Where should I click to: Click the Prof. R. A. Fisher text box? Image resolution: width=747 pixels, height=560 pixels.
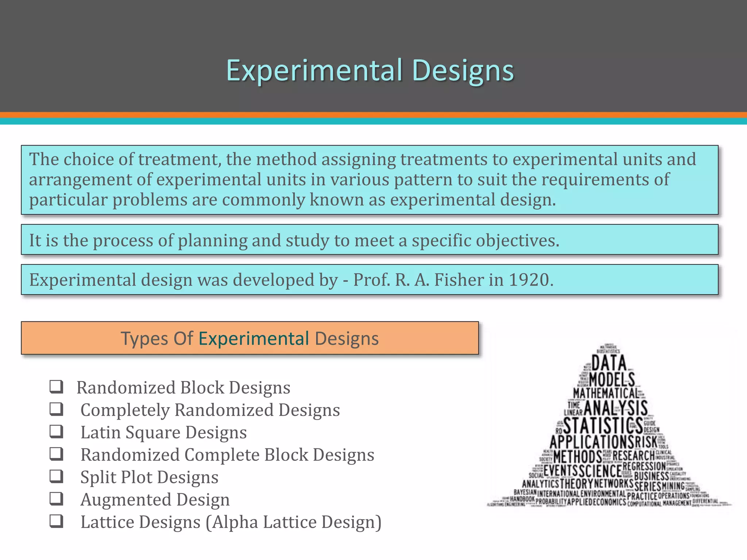(x=369, y=280)
